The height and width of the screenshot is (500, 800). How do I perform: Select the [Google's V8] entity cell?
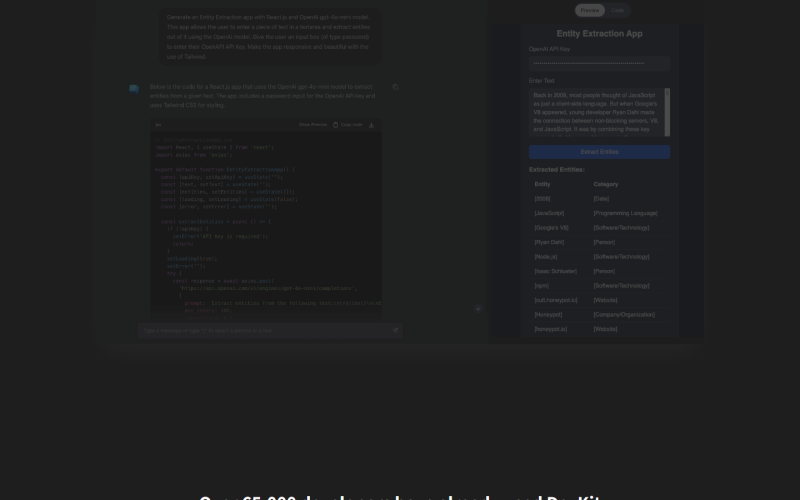552,228
